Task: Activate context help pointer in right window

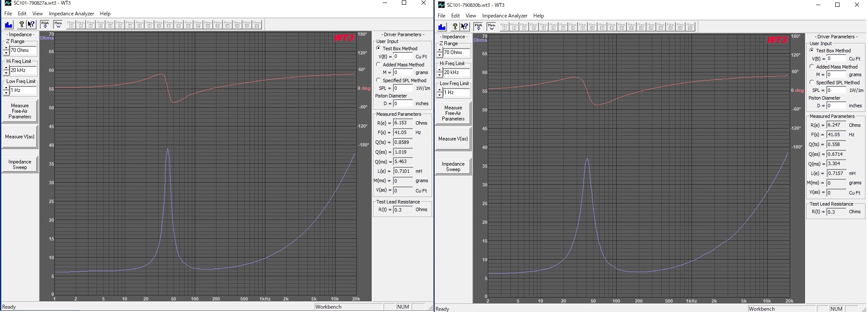Action: [x=464, y=27]
